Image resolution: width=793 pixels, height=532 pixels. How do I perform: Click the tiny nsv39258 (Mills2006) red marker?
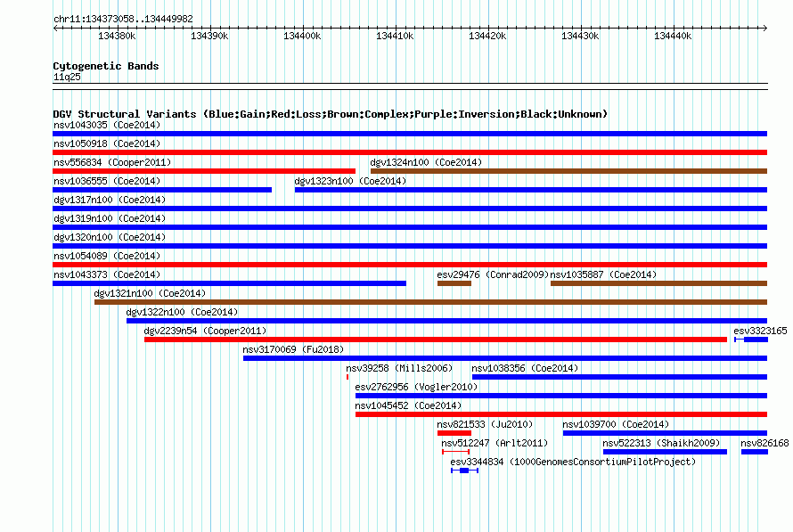tap(347, 377)
